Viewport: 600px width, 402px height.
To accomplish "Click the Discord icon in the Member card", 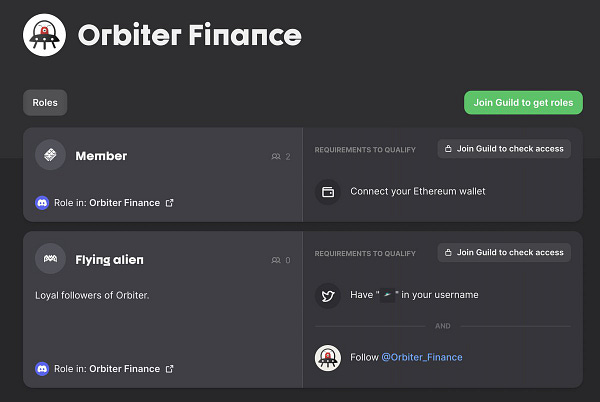I will point(42,203).
